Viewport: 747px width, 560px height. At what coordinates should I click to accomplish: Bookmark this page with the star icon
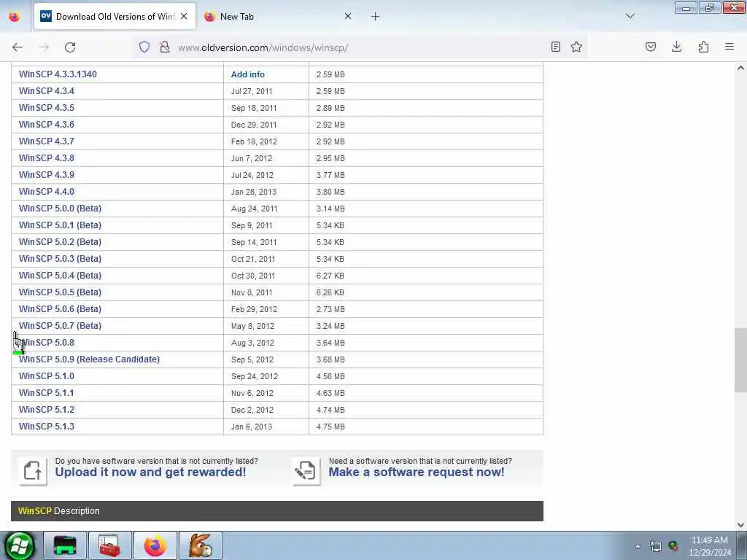(576, 47)
